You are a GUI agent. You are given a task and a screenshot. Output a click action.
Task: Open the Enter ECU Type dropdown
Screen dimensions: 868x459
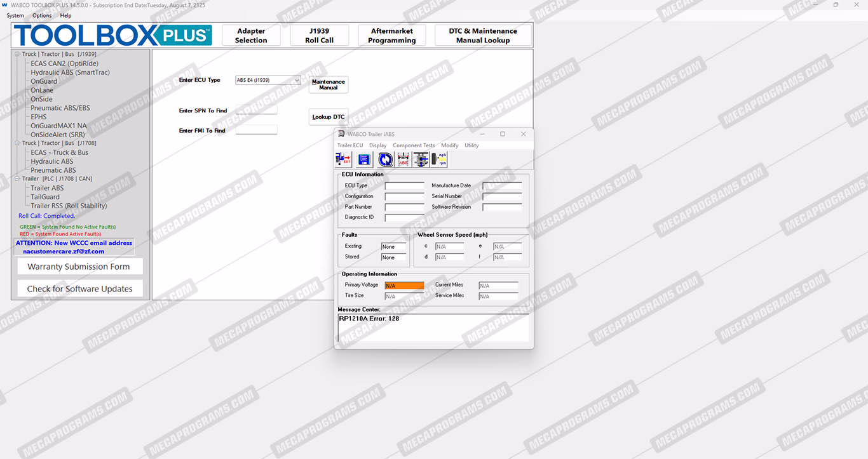tap(297, 80)
